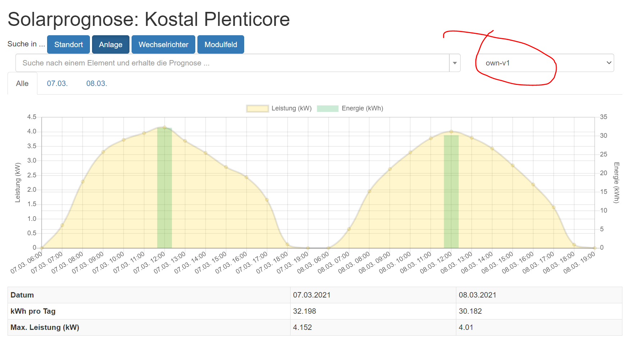Toggle Leistung (kW) legend swatch
The image size is (644, 345).
[257, 109]
